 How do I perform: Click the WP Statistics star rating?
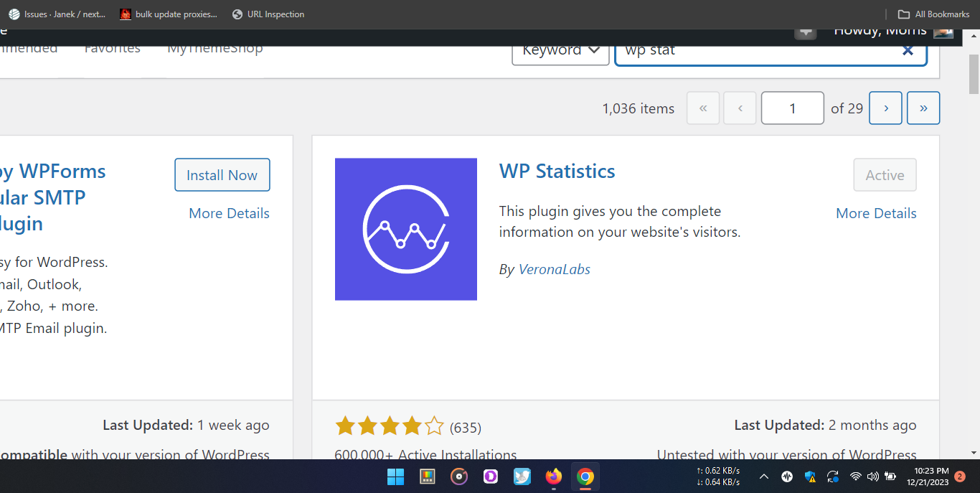pos(390,426)
